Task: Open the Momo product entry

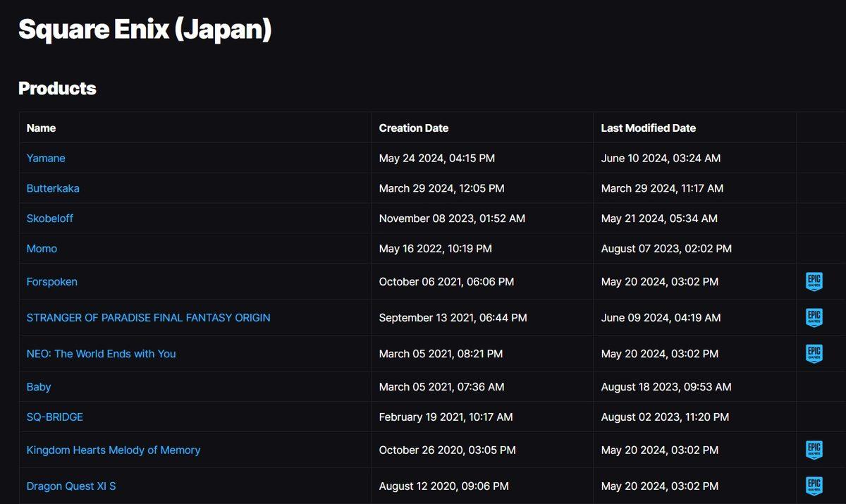Action: click(42, 249)
